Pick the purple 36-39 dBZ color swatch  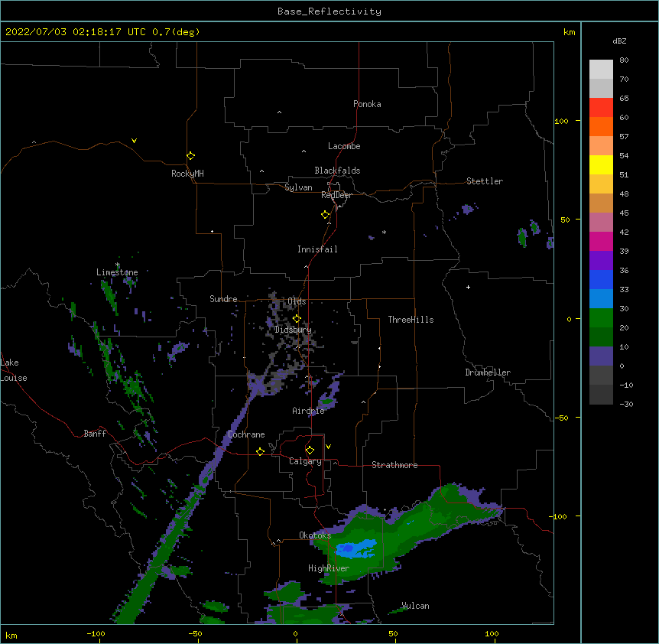point(601,260)
